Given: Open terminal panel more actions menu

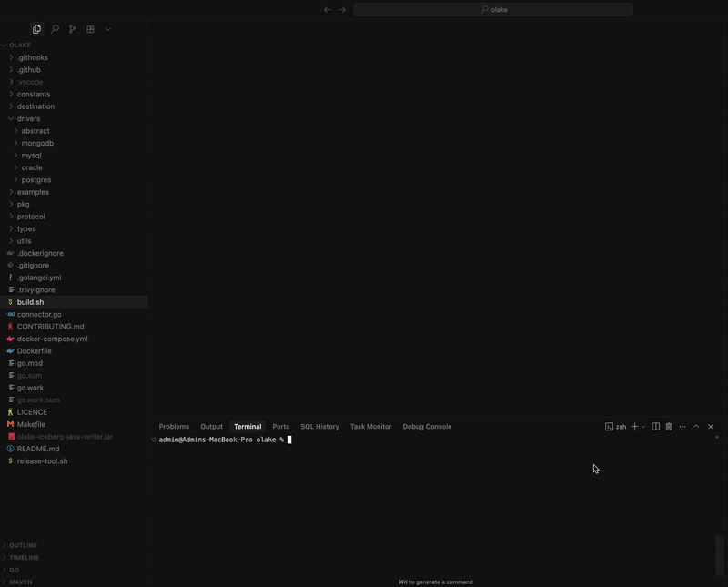Looking at the screenshot, I should 682,426.
